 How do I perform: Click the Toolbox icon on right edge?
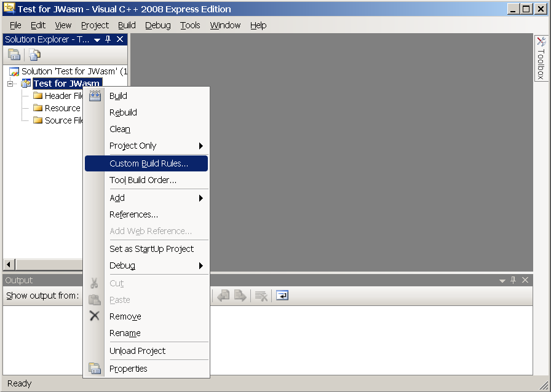coord(541,42)
